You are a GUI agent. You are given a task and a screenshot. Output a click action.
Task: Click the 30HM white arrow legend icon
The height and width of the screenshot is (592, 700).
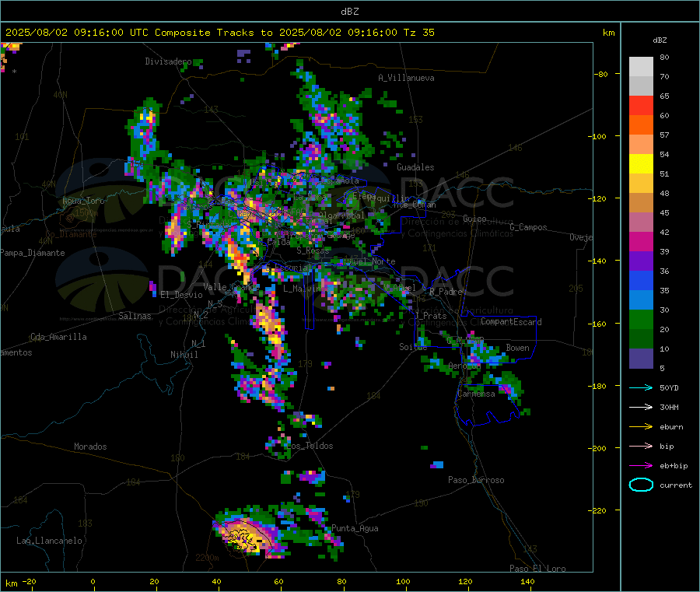(x=641, y=407)
